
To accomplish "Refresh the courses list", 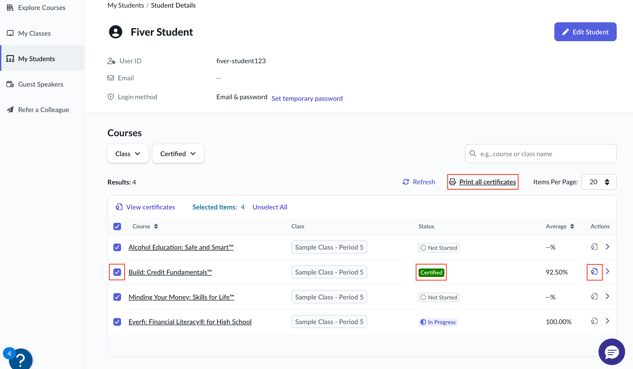I will pyautogui.click(x=419, y=182).
